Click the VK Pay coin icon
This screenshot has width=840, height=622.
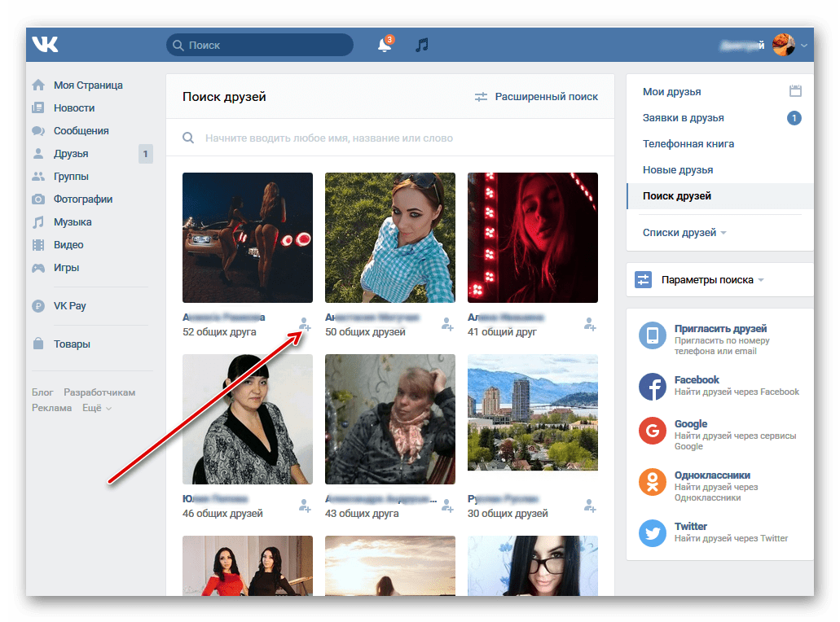tap(38, 306)
